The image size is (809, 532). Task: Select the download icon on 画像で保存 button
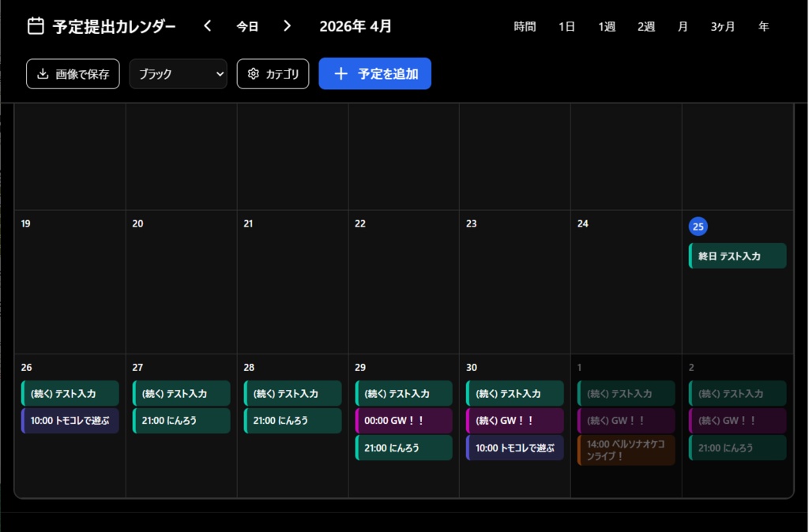[x=43, y=74]
